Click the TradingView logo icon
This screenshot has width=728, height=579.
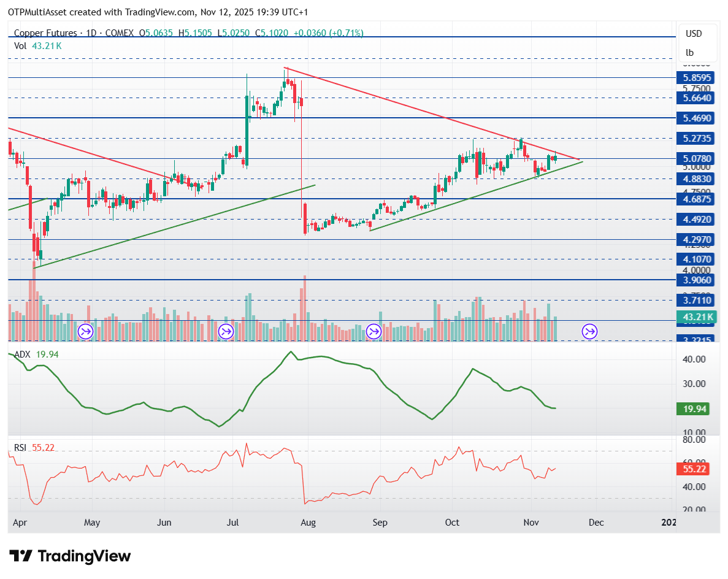(21, 556)
